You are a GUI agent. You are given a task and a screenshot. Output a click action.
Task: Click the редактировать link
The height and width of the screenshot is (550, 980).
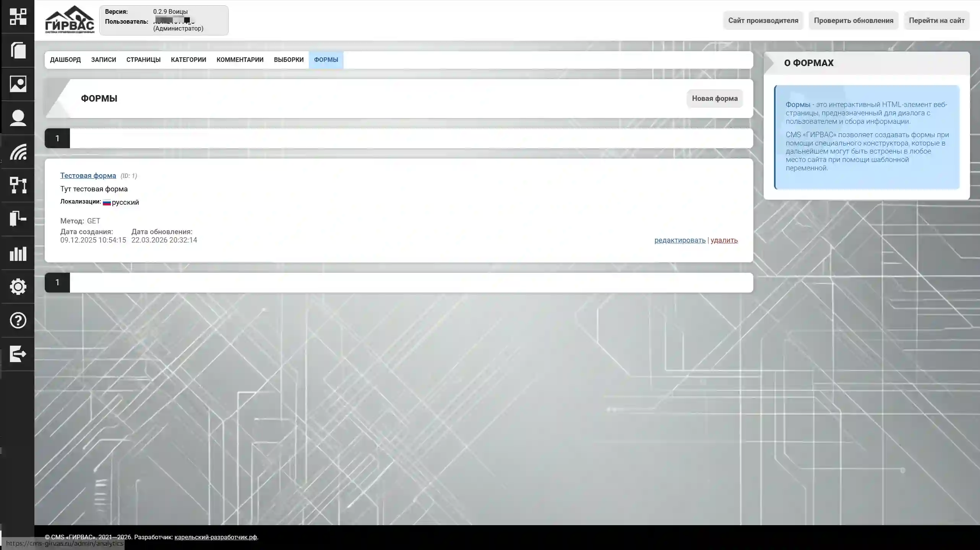pos(680,240)
